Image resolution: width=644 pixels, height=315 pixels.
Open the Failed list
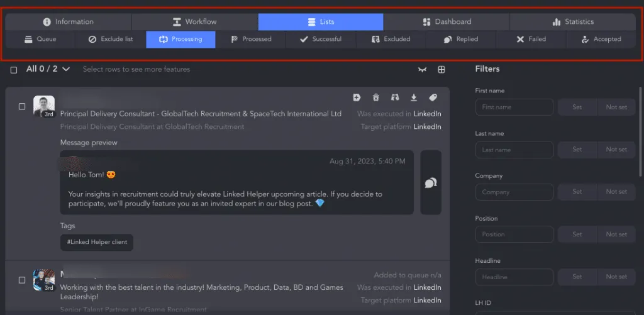click(531, 40)
